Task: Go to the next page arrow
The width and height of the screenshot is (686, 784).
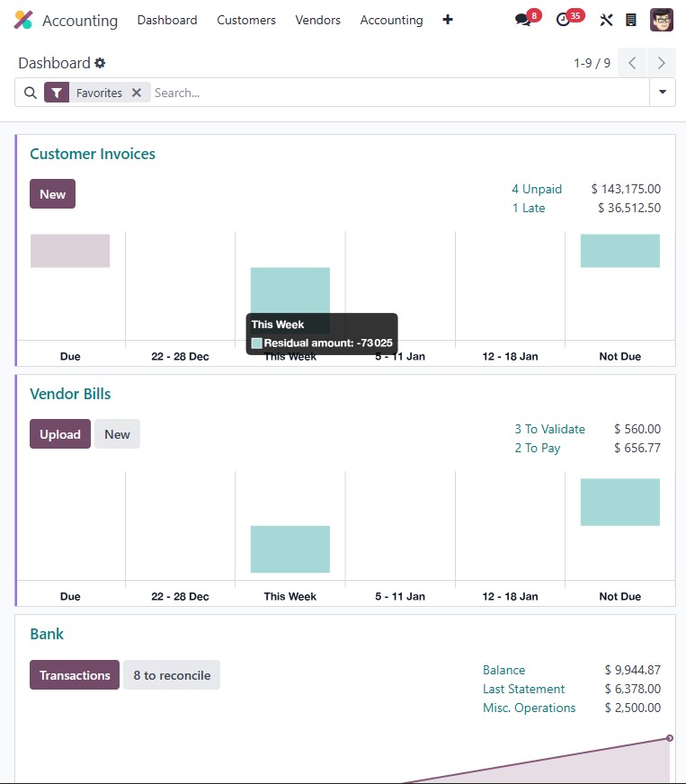Action: point(662,63)
